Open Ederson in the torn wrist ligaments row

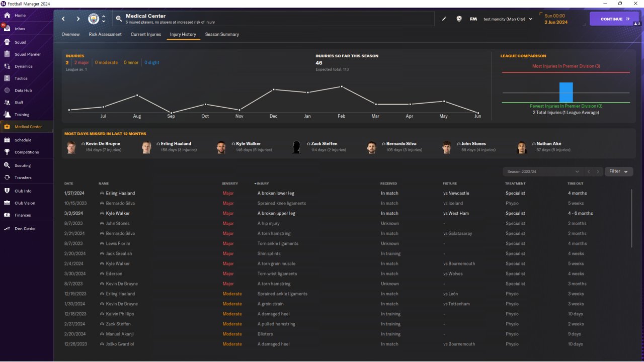click(x=114, y=274)
